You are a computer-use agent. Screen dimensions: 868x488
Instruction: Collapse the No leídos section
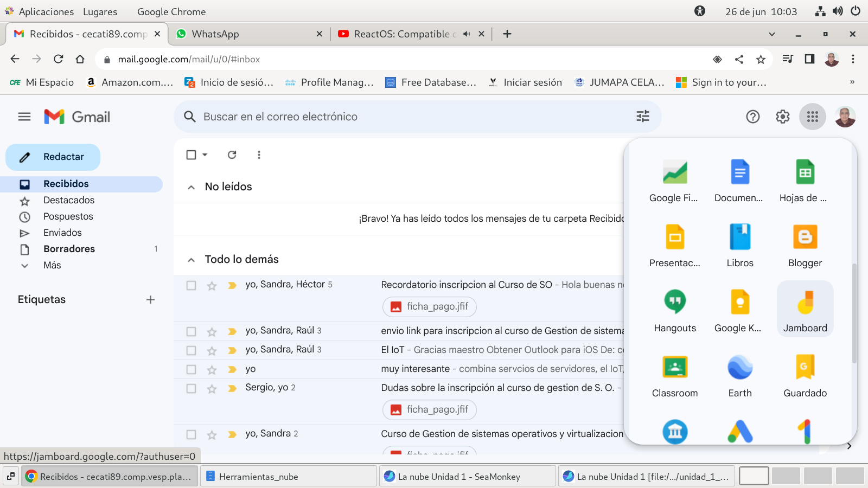[191, 187]
